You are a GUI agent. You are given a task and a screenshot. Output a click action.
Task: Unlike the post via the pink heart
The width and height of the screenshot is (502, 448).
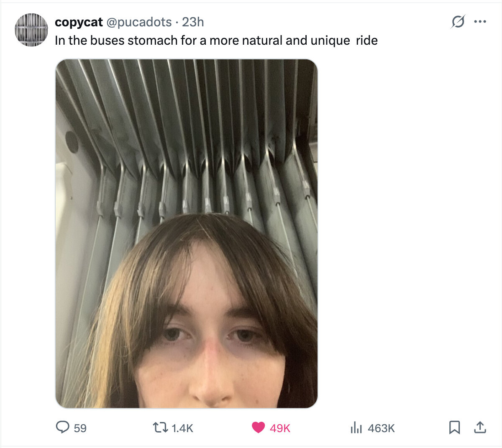coord(259,427)
